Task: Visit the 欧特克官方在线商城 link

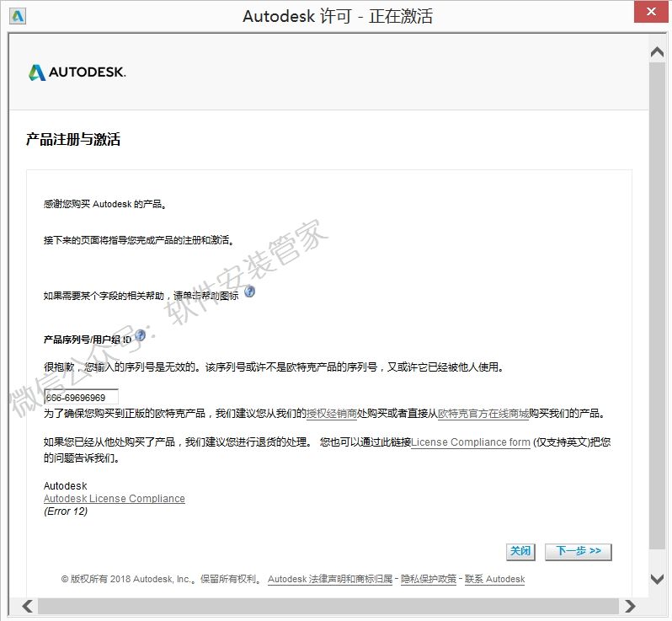Action: coord(483,414)
